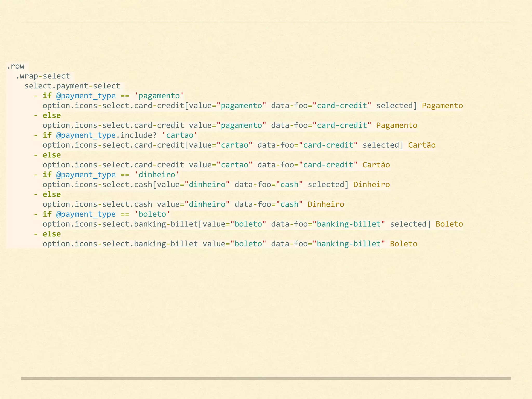Viewport: 532px width, 399px height.
Task: Click 'select.payment-select' code line
Action: 72,86
